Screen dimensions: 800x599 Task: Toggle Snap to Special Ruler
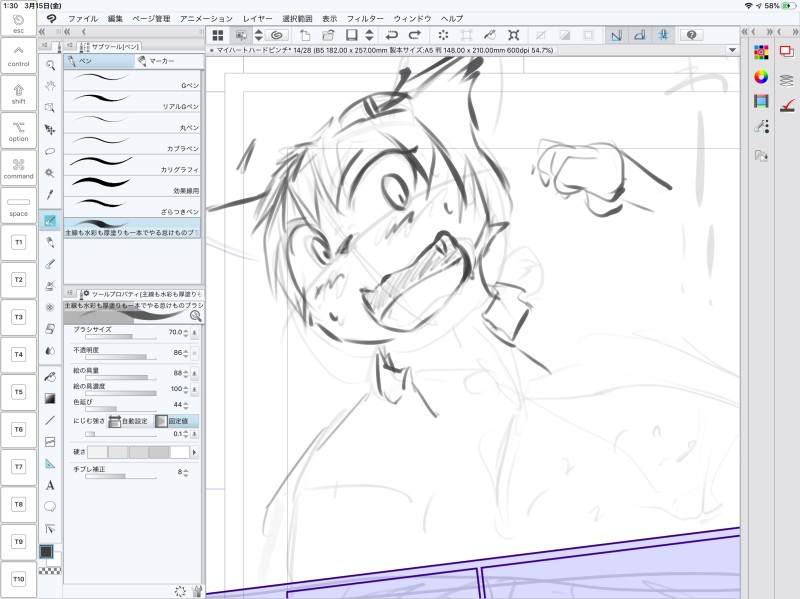tap(640, 35)
